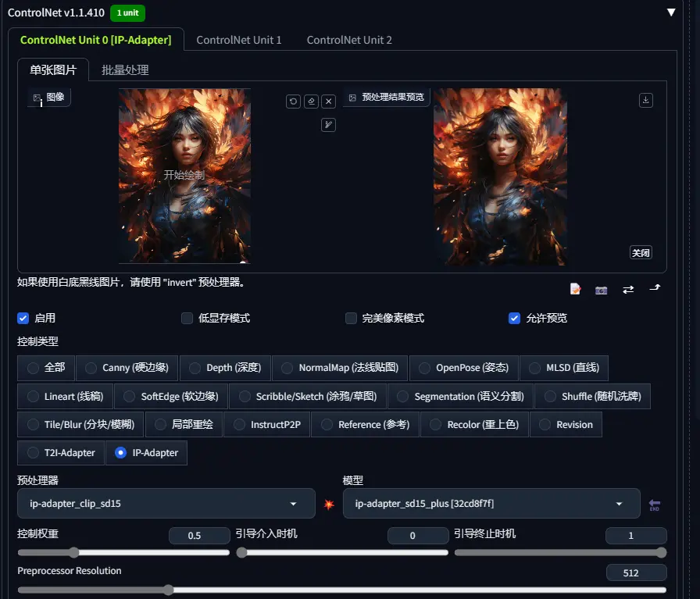Click the 关闭 button on preview
700x599 pixels.
coord(641,252)
